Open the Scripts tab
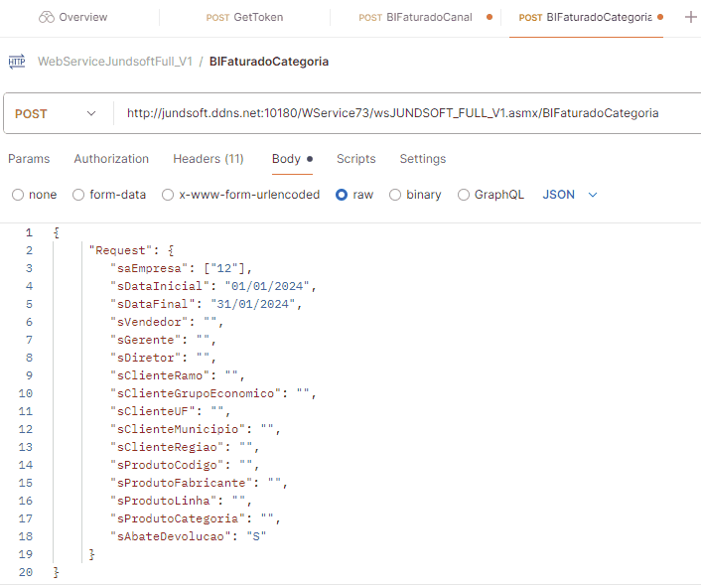The height and width of the screenshot is (588, 701). point(355,159)
